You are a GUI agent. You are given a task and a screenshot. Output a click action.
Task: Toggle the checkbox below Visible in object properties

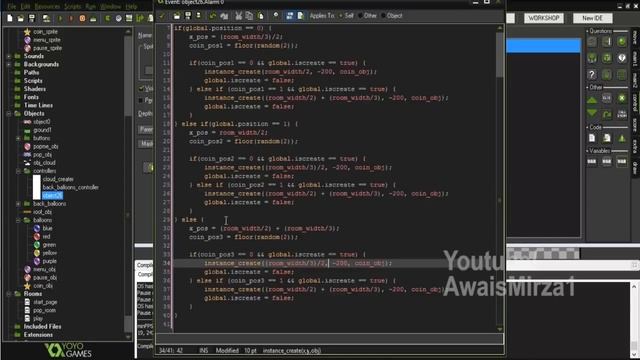pos(141,100)
